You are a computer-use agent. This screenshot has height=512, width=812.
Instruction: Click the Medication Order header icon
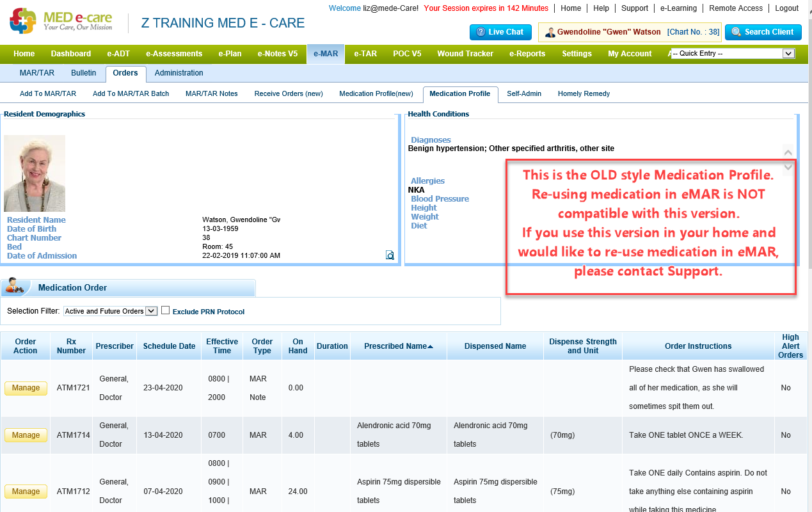click(x=15, y=287)
